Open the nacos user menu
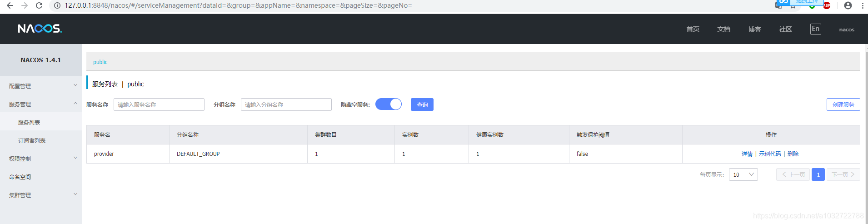This screenshot has width=868, height=224. click(847, 30)
